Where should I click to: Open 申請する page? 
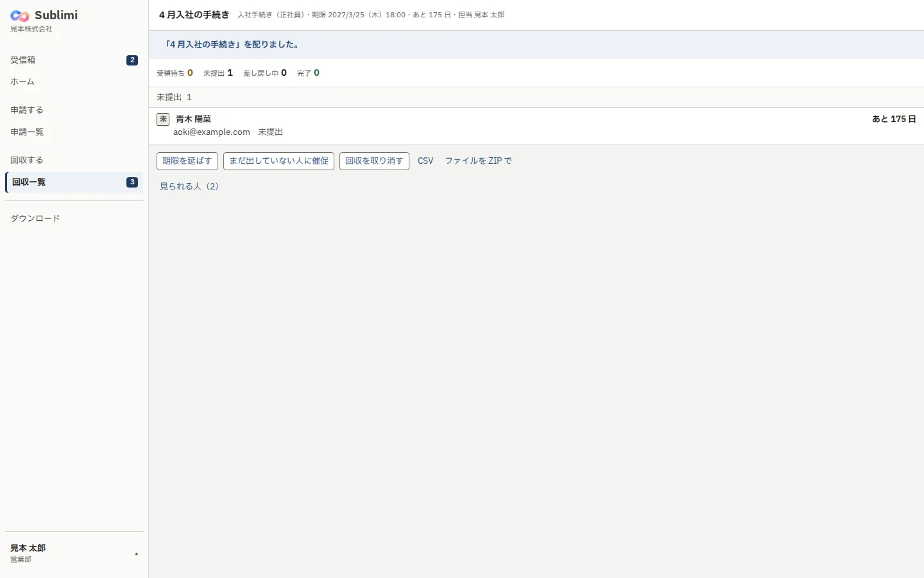tap(74, 110)
